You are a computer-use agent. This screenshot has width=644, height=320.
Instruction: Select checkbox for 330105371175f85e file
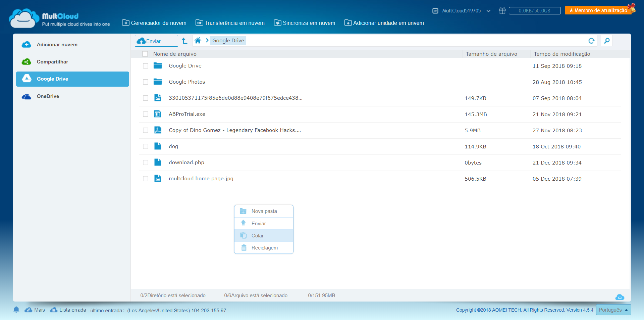click(x=146, y=98)
